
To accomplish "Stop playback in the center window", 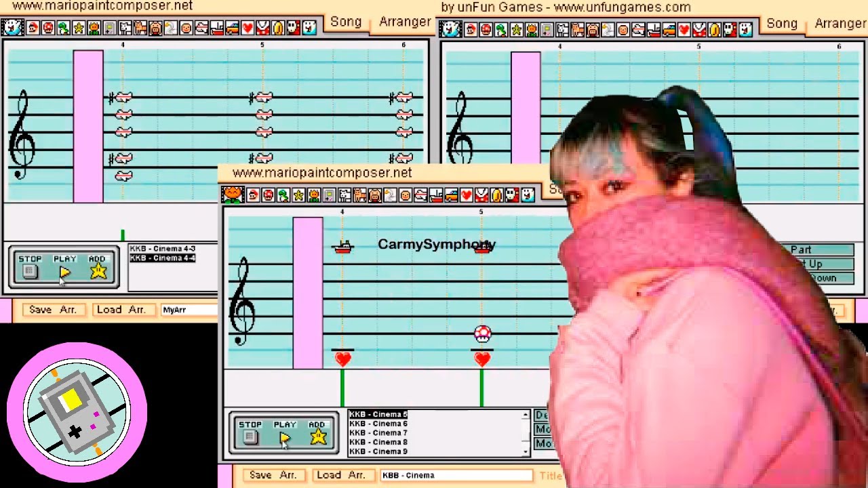I will tap(250, 437).
